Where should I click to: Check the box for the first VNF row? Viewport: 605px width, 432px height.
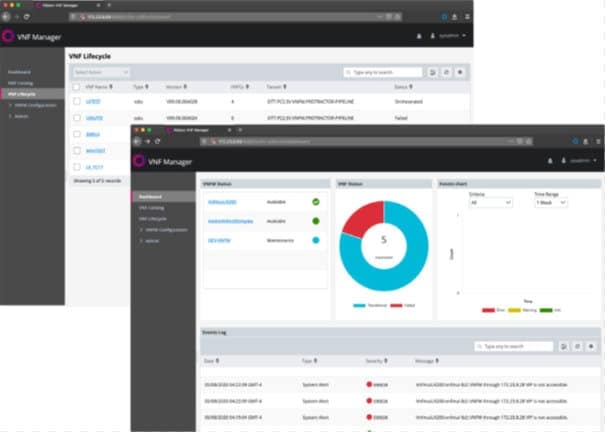pyautogui.click(x=77, y=101)
